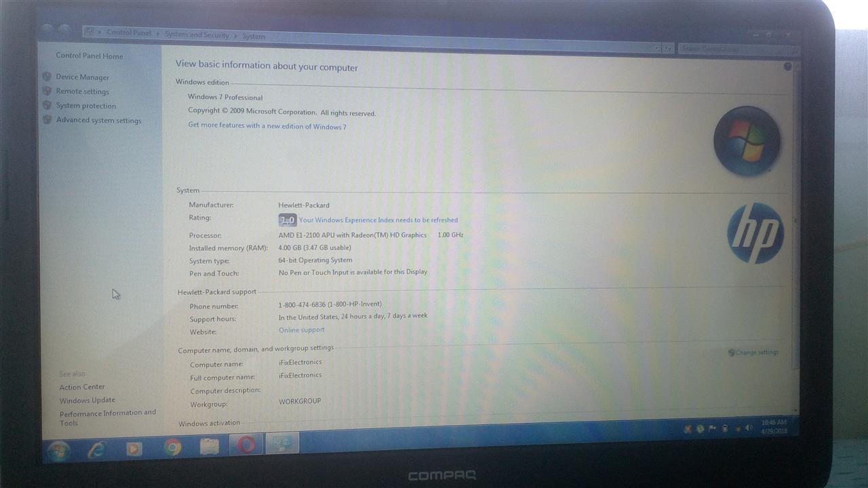Click the back navigation arrow button
868x488 pixels.
click(47, 29)
